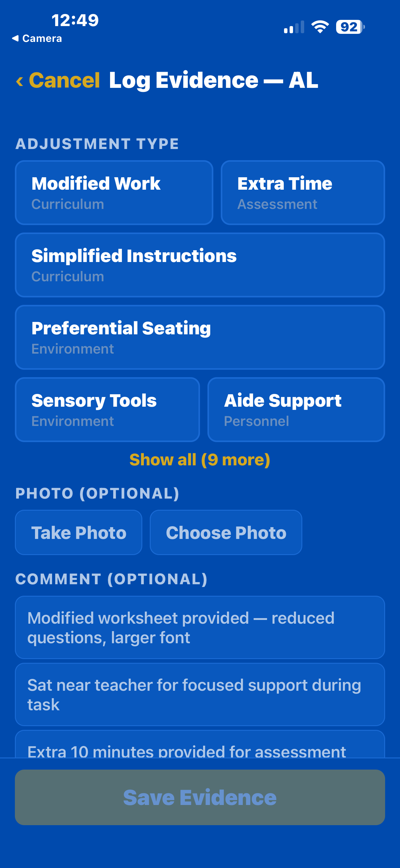The width and height of the screenshot is (400, 868).
Task: Select Preferential Seating adjustment
Action: [x=200, y=337]
